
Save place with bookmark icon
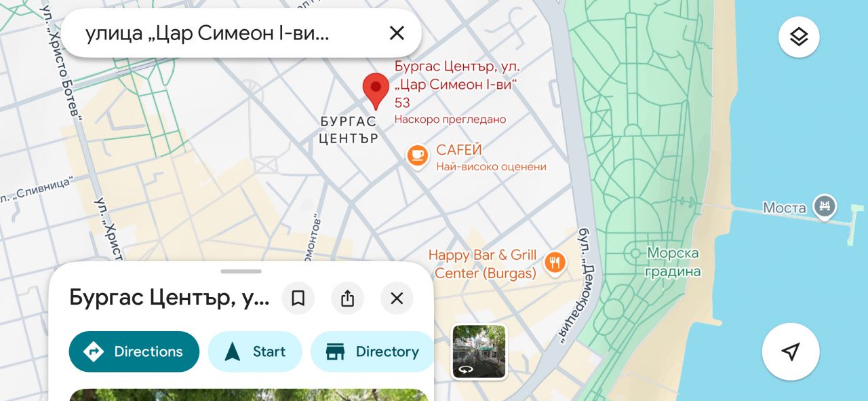click(x=298, y=299)
